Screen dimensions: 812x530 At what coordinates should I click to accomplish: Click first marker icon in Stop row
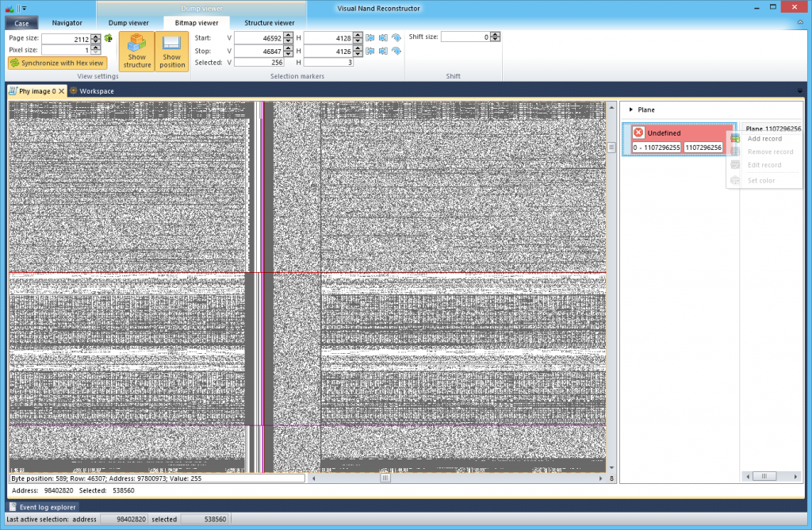click(x=370, y=51)
